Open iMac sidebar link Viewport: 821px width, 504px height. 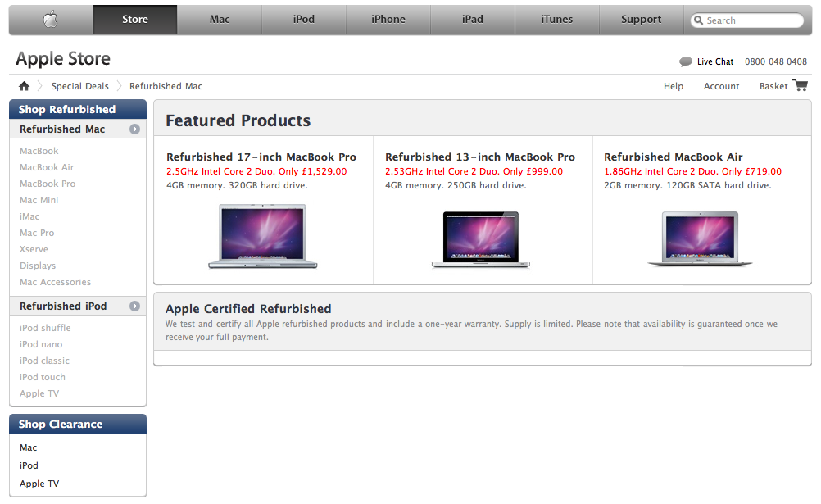click(x=29, y=216)
